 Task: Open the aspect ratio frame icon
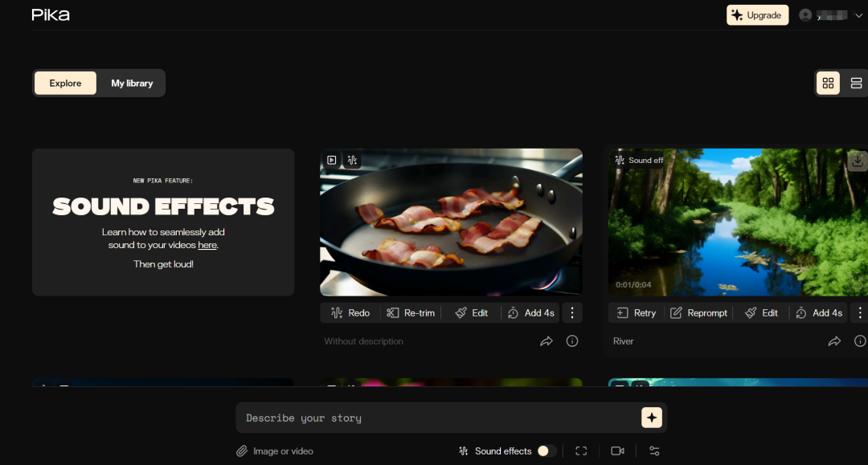581,451
